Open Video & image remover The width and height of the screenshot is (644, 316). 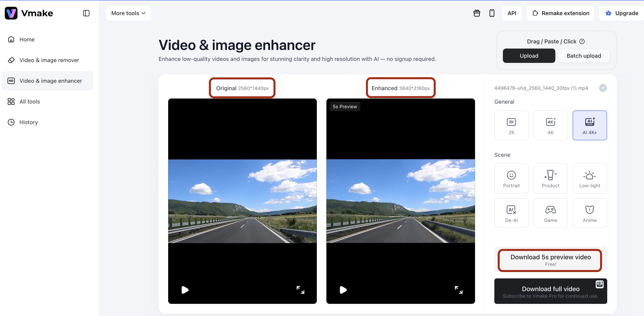click(47, 60)
